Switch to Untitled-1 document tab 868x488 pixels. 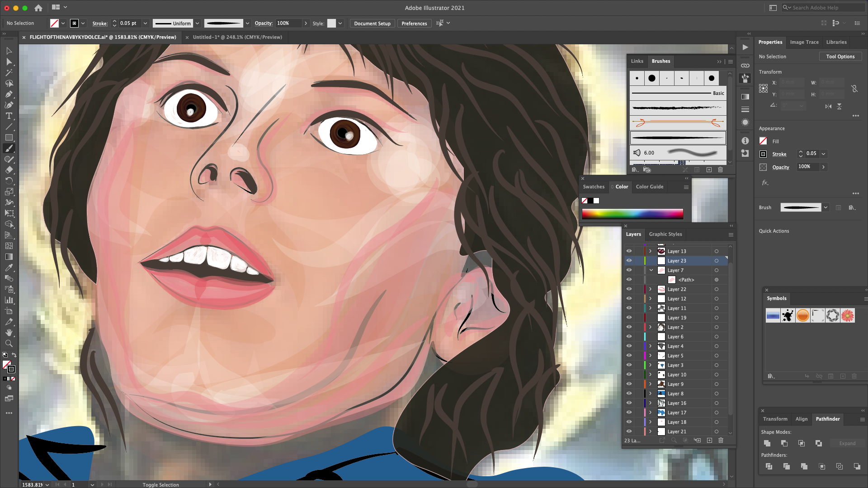(237, 37)
